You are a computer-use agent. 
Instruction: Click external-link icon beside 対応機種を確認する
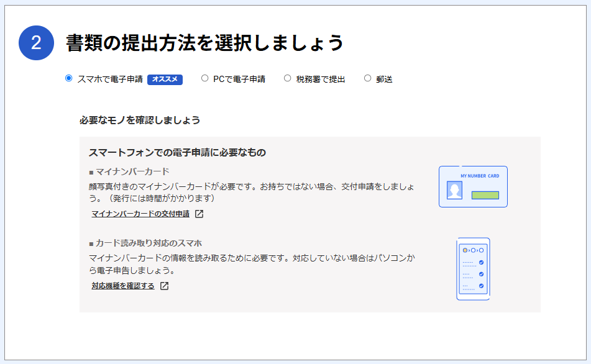[164, 286]
